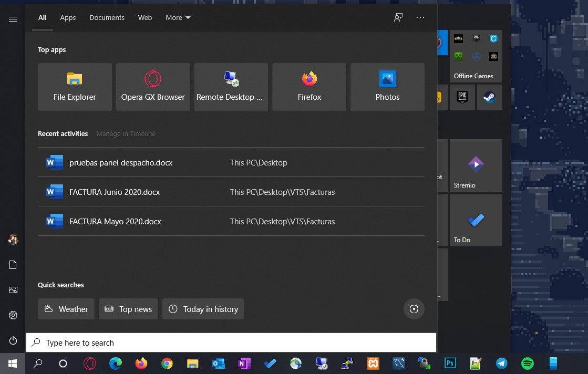Launch Firefox from Top apps
The height and width of the screenshot is (374, 588).
[310, 87]
